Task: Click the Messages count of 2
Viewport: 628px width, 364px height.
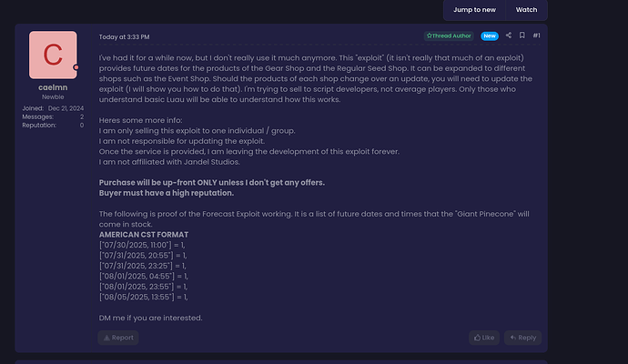Action: coord(82,116)
